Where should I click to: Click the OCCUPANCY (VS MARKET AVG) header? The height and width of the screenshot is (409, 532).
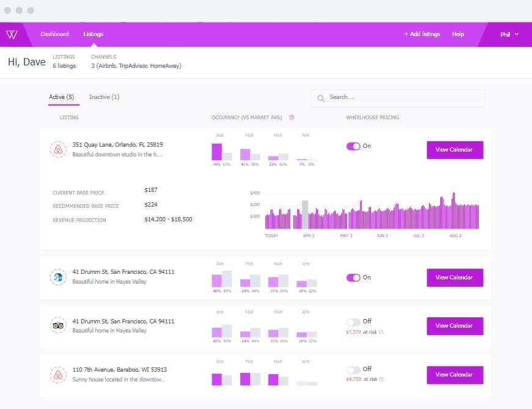[x=246, y=117]
